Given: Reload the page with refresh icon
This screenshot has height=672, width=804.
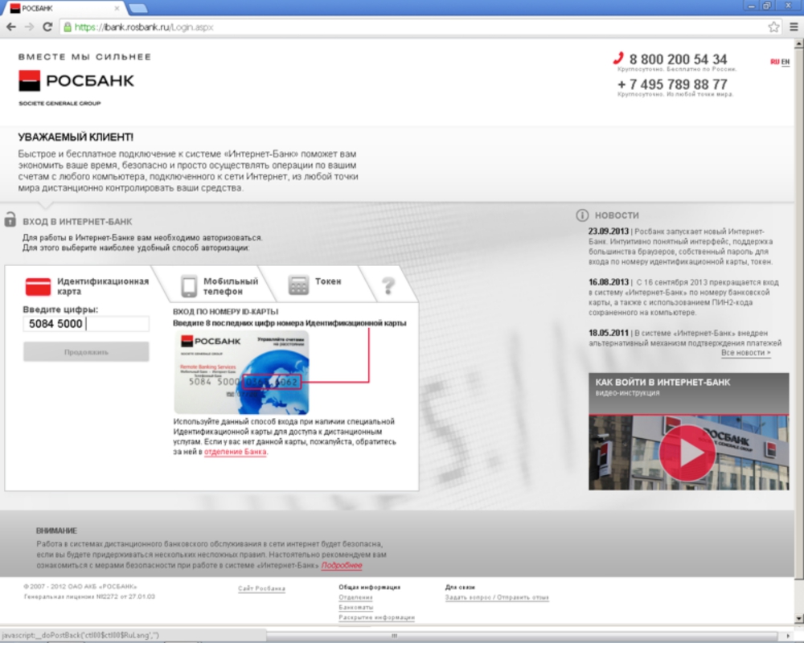Looking at the screenshot, I should [x=47, y=27].
